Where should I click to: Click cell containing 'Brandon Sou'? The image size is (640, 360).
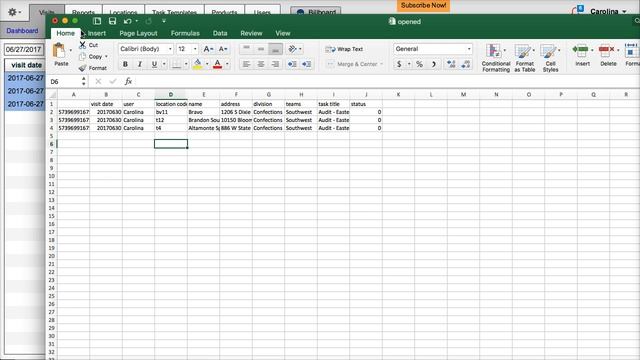[204, 120]
